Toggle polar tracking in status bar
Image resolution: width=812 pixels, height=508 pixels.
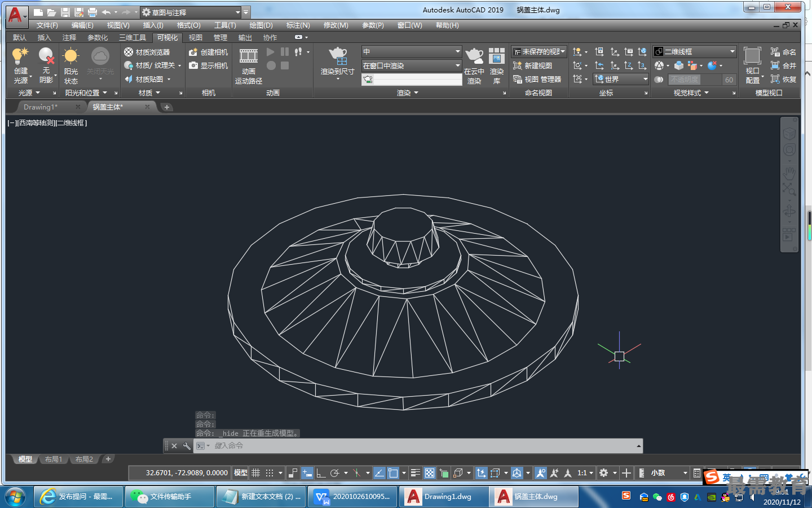tap(334, 473)
